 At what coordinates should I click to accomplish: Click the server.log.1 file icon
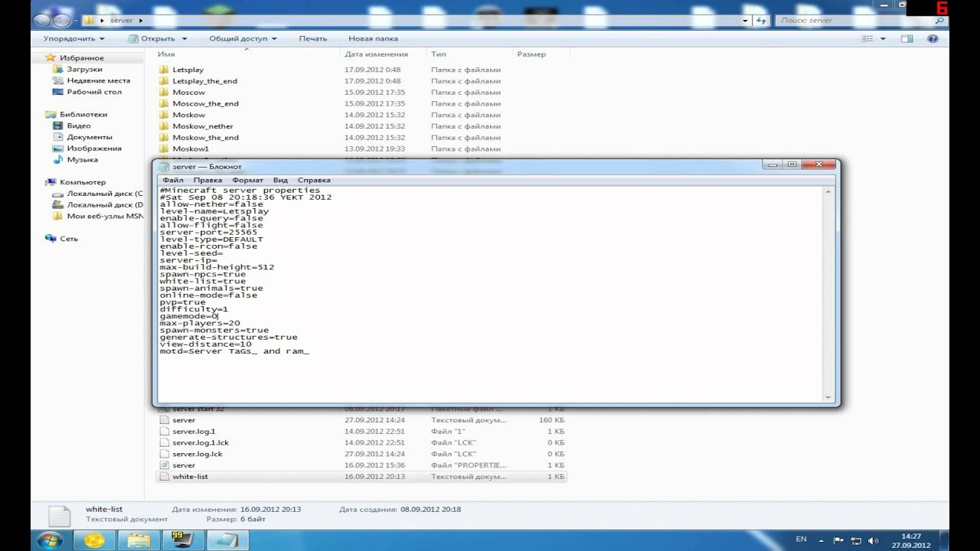point(164,432)
